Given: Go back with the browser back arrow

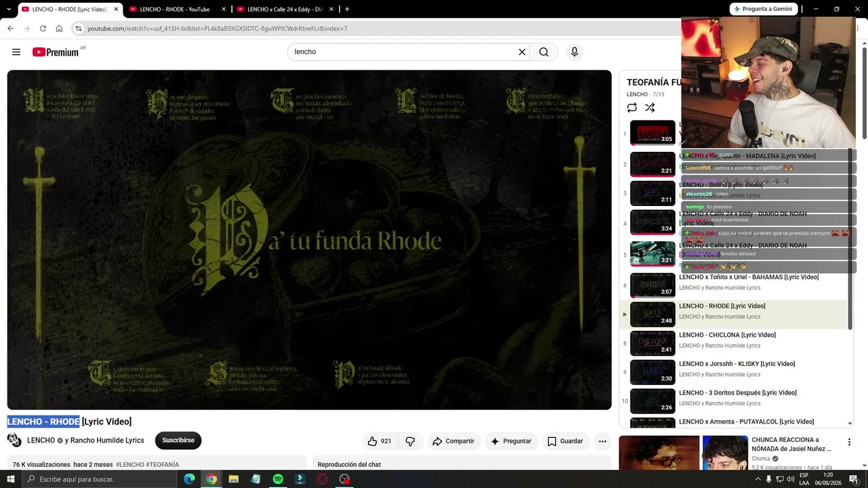Looking at the screenshot, I should [10, 28].
